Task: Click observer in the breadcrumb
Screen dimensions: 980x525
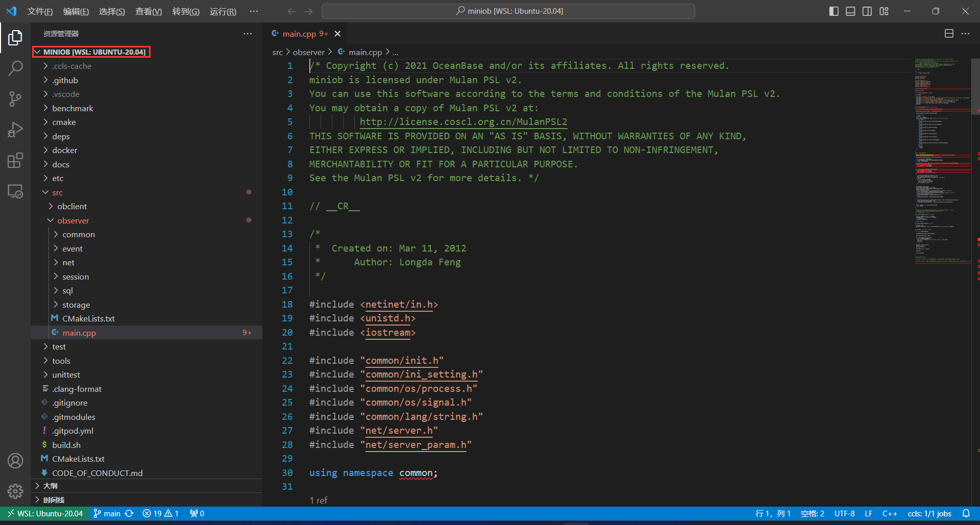Action: tap(308, 52)
